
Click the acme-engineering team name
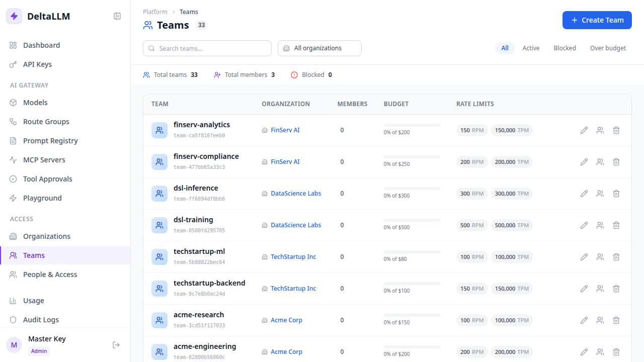click(205, 346)
